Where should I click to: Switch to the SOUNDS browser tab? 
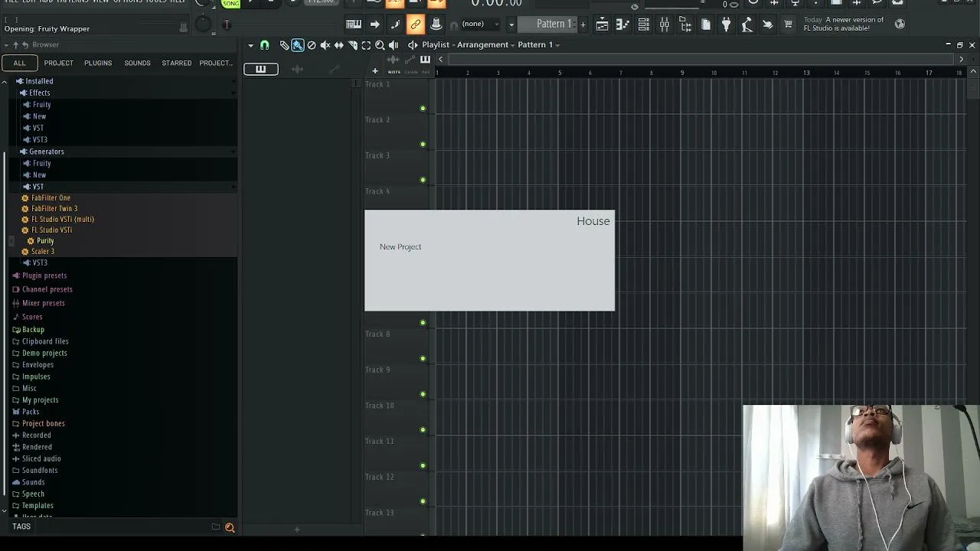137,63
